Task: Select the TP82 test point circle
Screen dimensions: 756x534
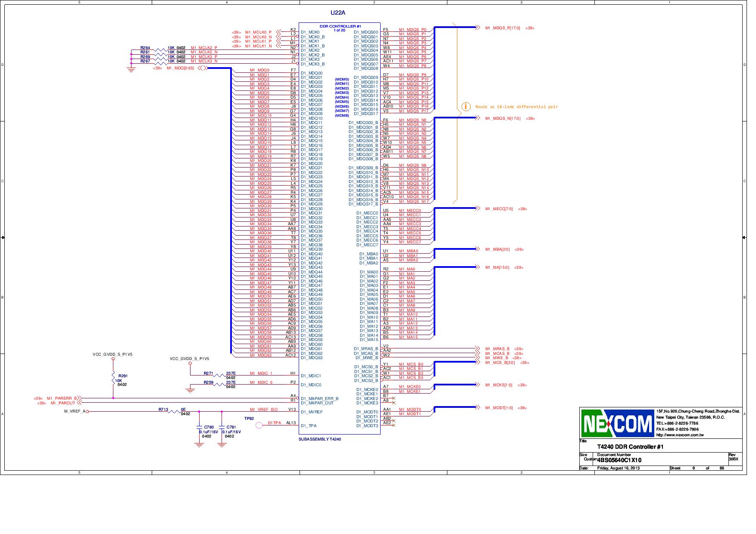Action: [x=259, y=425]
